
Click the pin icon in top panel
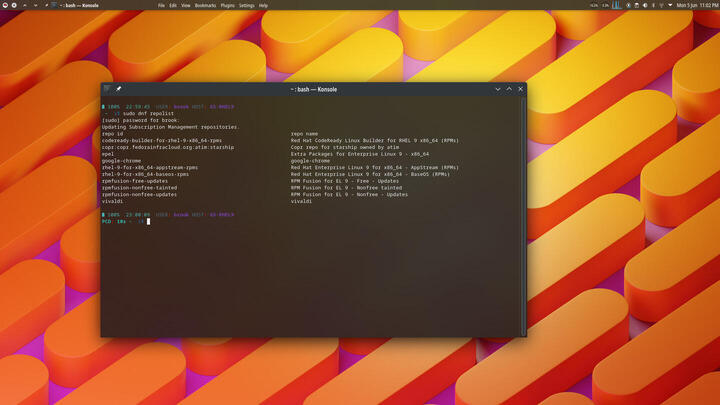pyautogui.click(x=47, y=6)
